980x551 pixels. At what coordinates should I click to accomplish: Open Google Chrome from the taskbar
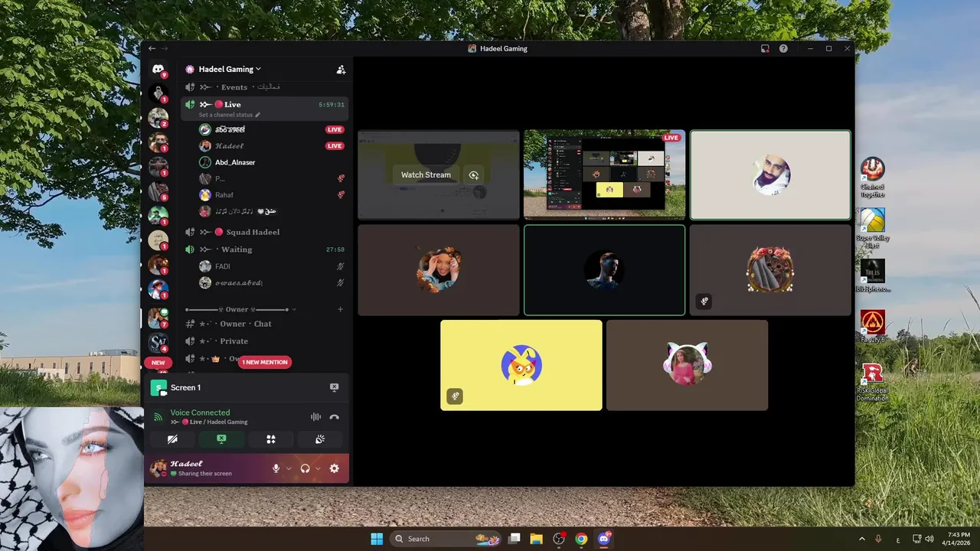[581, 539]
